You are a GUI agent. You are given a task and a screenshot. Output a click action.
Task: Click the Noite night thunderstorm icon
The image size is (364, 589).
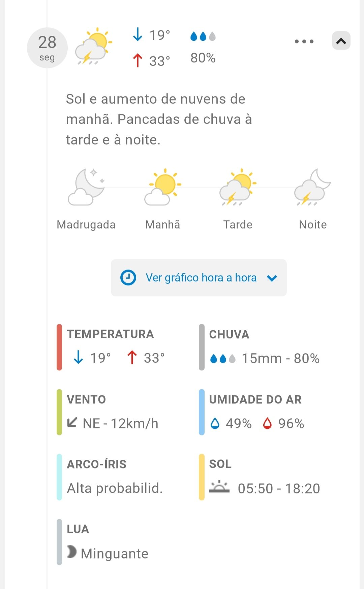312,187
